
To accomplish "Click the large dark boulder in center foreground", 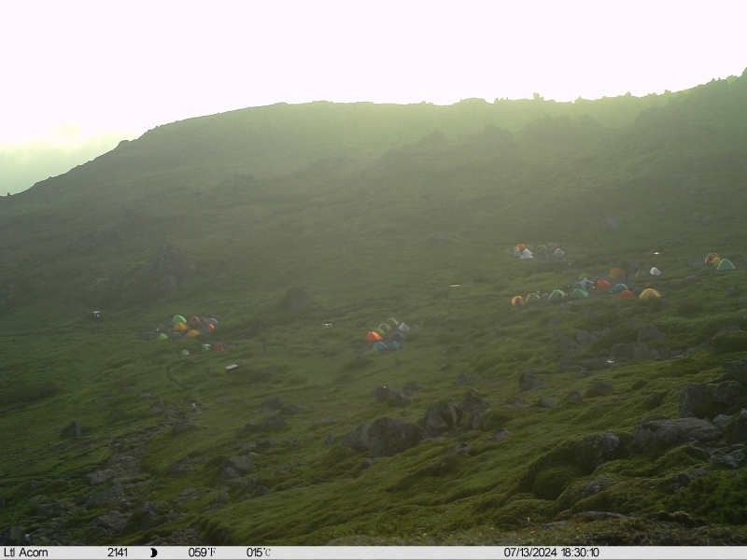I will coord(385,436).
